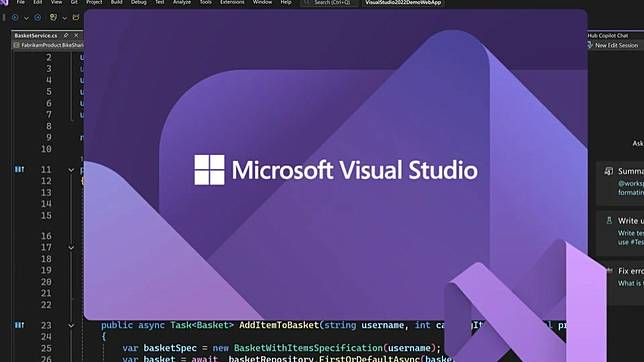
Task: Click line number 15 in the editor margin
Action: [46, 215]
